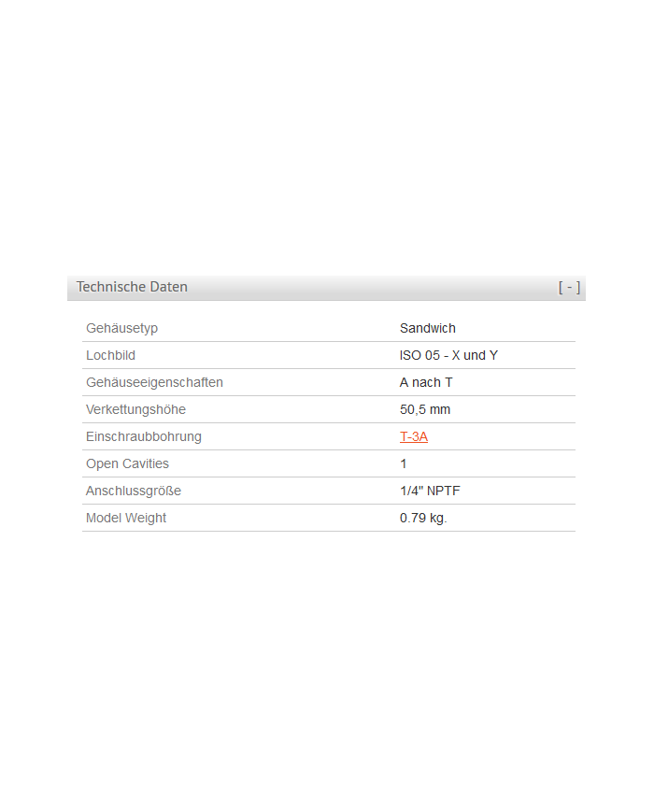Click the Gehäuseeigenschaften label
Viewport: 654px width, 812px height.
[154, 382]
